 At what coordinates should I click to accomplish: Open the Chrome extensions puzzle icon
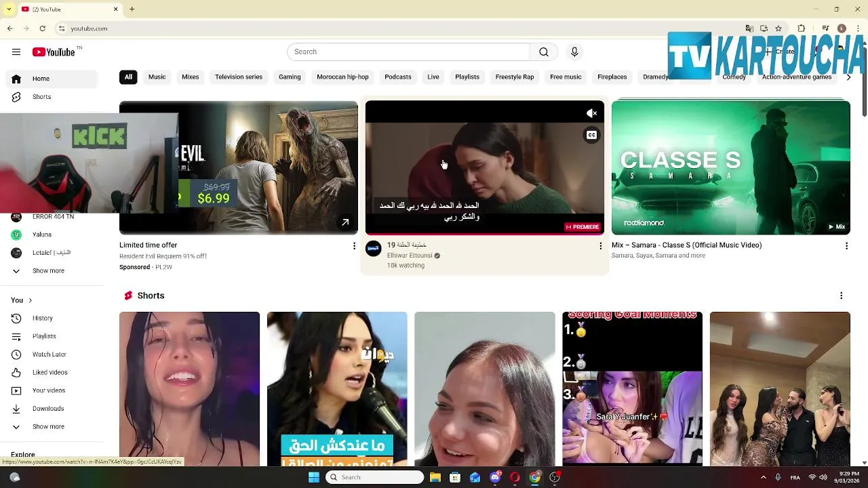(802, 28)
